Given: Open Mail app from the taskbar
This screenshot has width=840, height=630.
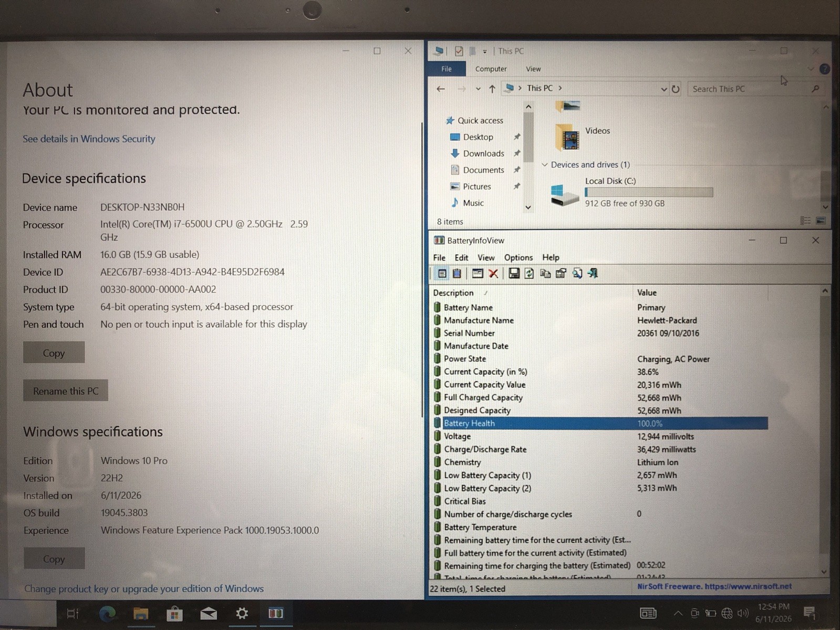Looking at the screenshot, I should click(x=209, y=613).
